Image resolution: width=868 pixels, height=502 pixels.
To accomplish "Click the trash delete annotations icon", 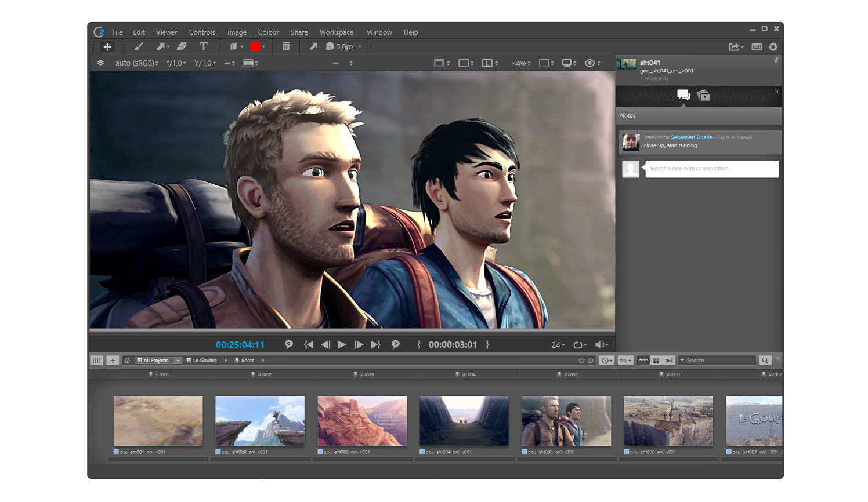I will coord(286,46).
